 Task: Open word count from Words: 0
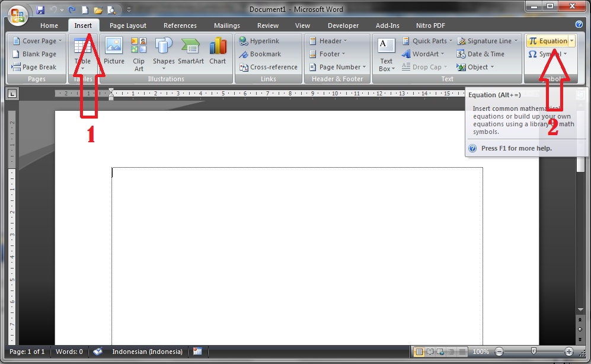69,352
